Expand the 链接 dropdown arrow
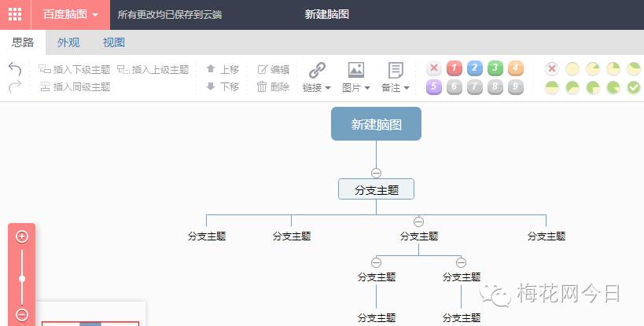644x326 pixels. tap(328, 88)
